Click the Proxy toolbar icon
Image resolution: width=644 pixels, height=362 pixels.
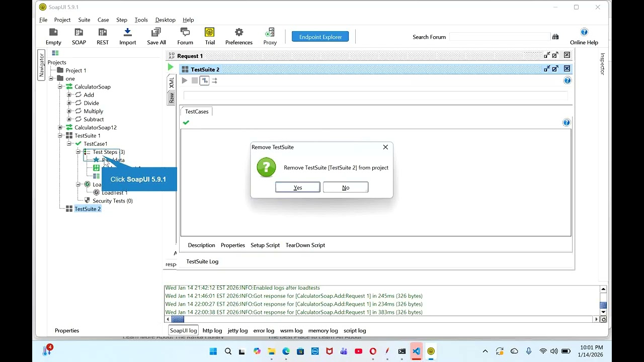coord(270,37)
